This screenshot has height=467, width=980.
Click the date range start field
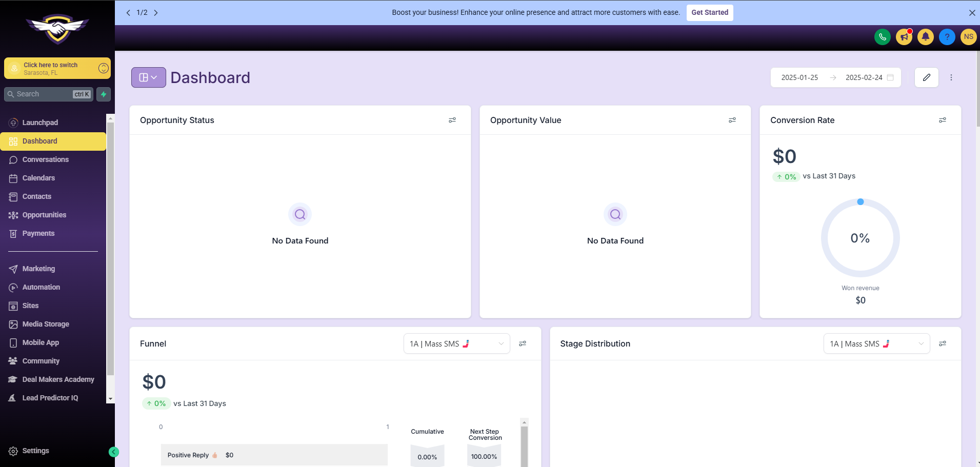point(799,77)
